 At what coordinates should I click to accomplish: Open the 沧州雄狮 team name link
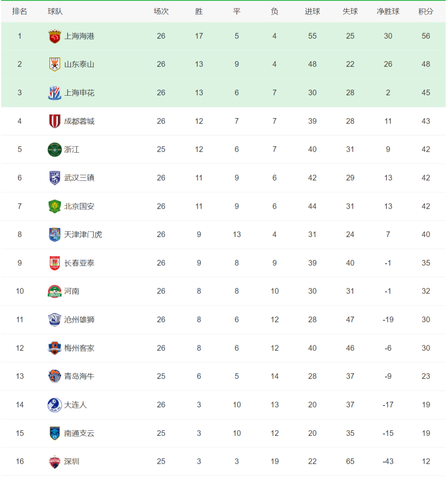click(79, 320)
